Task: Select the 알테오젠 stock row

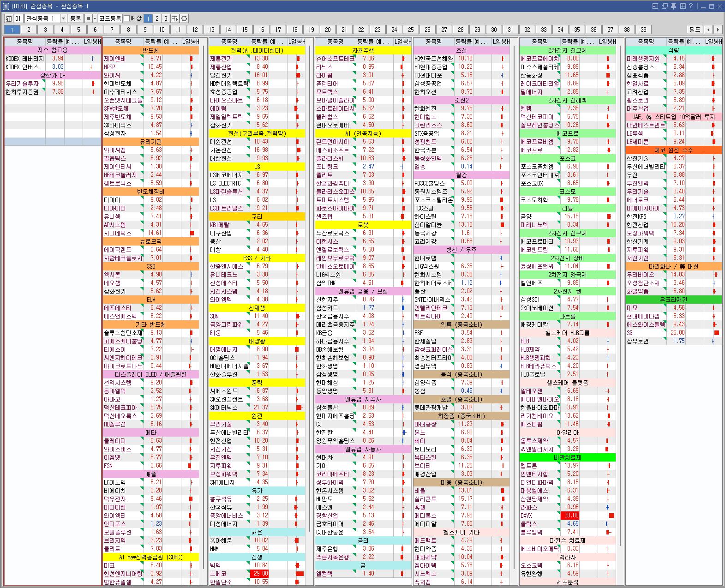Action: [x=568, y=391]
